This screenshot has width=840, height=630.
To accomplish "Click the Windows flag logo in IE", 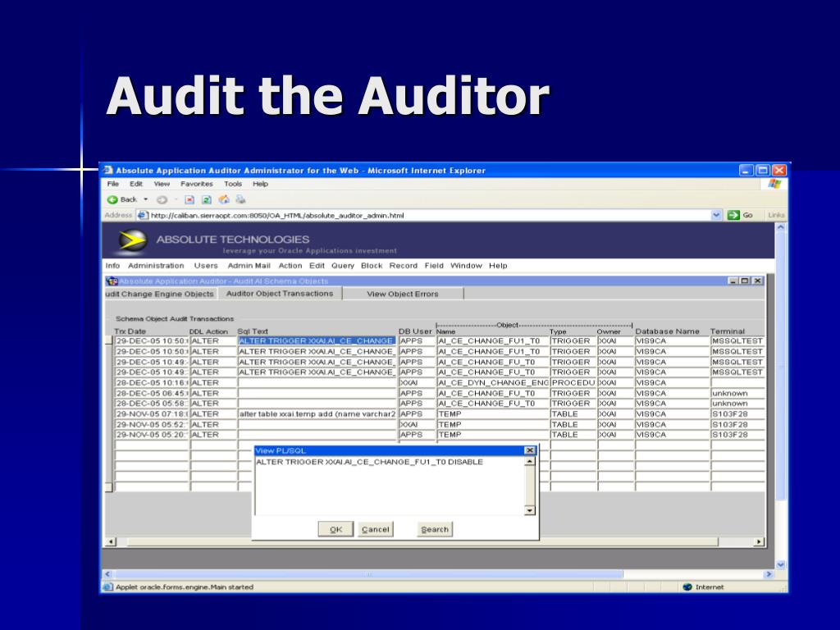I will click(774, 184).
